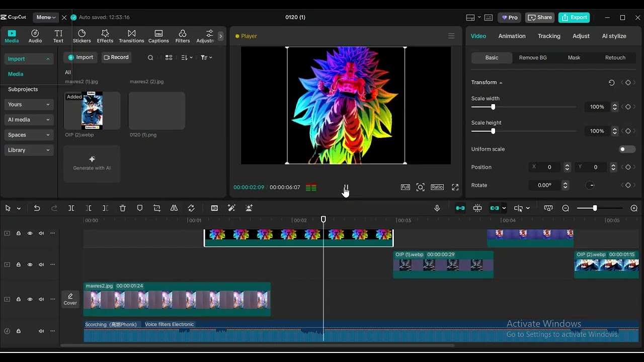
Task: Expand the Import sidebar section
Action: (29, 59)
